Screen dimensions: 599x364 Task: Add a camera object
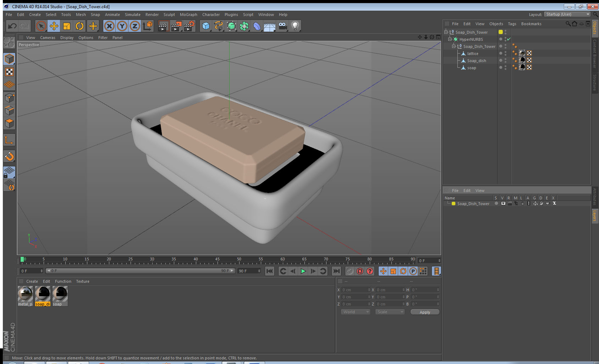tap(282, 26)
